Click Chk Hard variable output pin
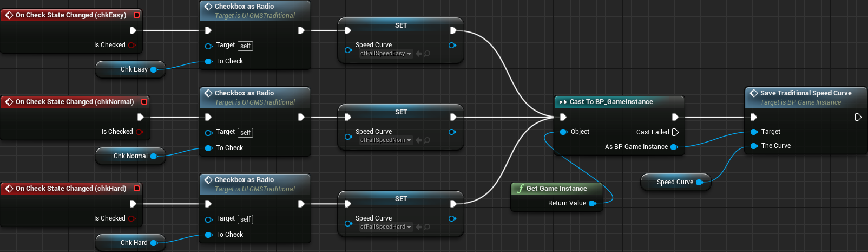Image resolution: width=868 pixels, height=252 pixels. tap(154, 243)
